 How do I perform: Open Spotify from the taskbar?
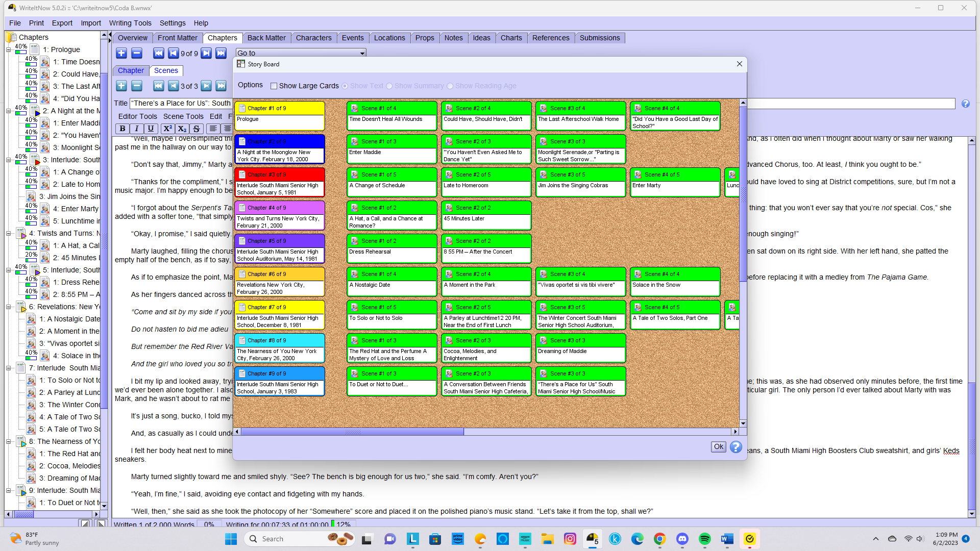pyautogui.click(x=705, y=539)
